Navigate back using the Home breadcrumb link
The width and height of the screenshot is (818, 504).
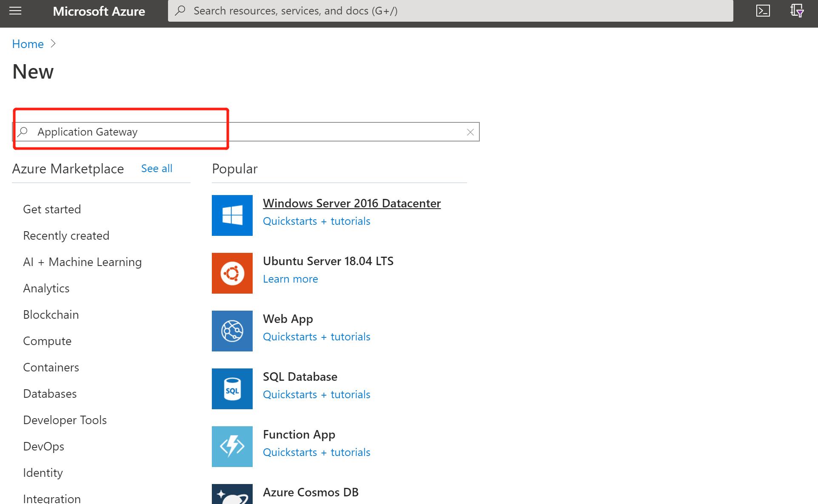[28, 43]
